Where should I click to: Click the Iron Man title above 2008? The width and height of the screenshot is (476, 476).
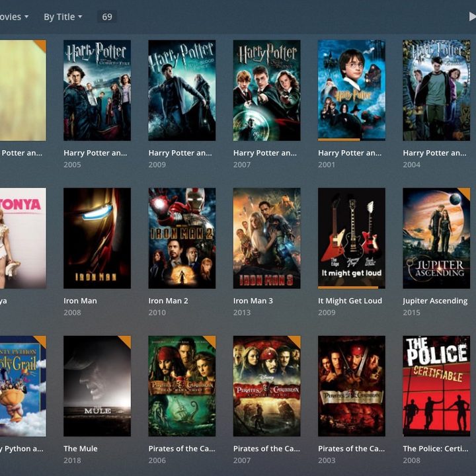80,301
